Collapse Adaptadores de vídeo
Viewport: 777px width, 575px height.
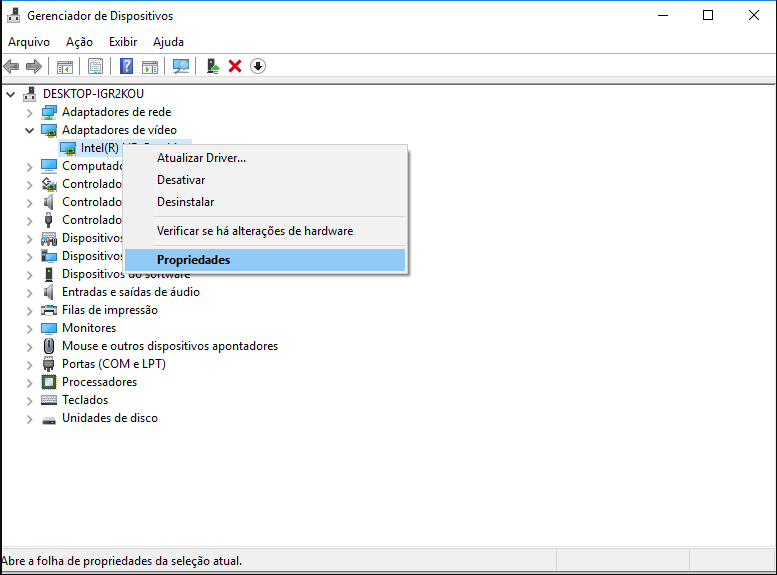[x=30, y=130]
